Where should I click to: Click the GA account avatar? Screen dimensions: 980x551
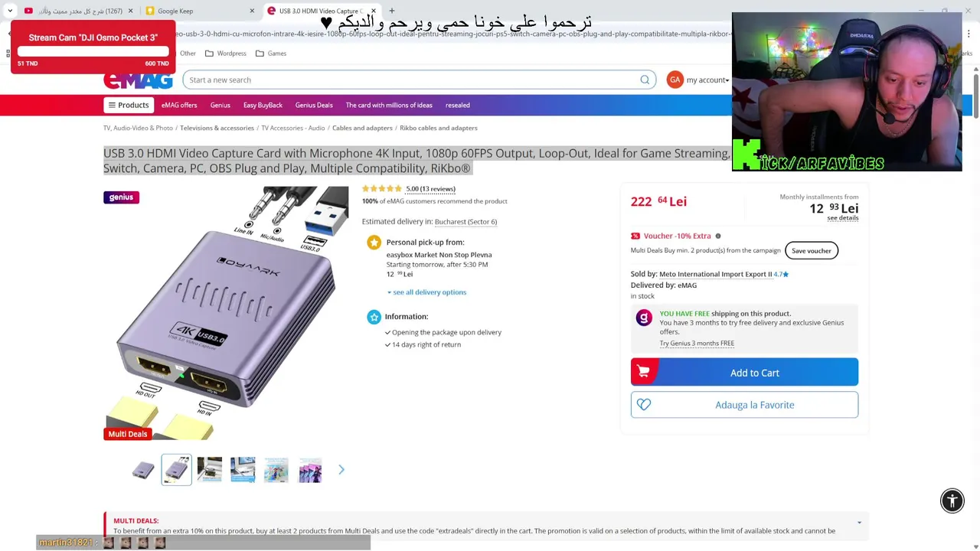(675, 80)
